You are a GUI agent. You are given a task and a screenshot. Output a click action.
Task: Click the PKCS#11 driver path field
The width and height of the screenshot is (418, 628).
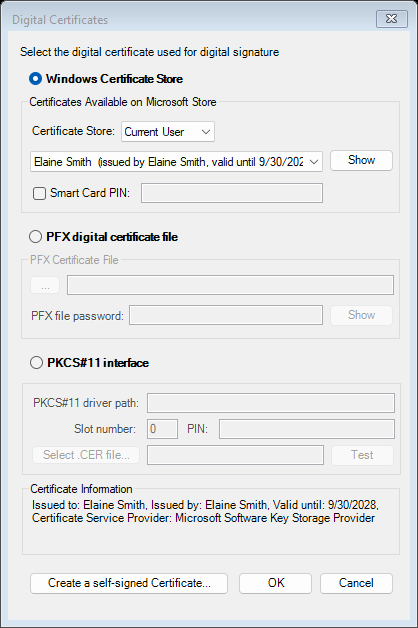click(x=271, y=403)
